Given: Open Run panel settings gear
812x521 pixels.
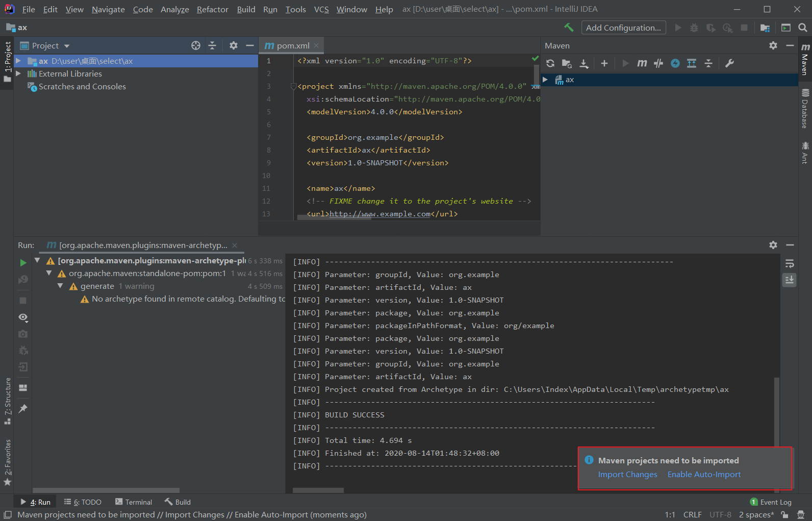Looking at the screenshot, I should tap(773, 245).
